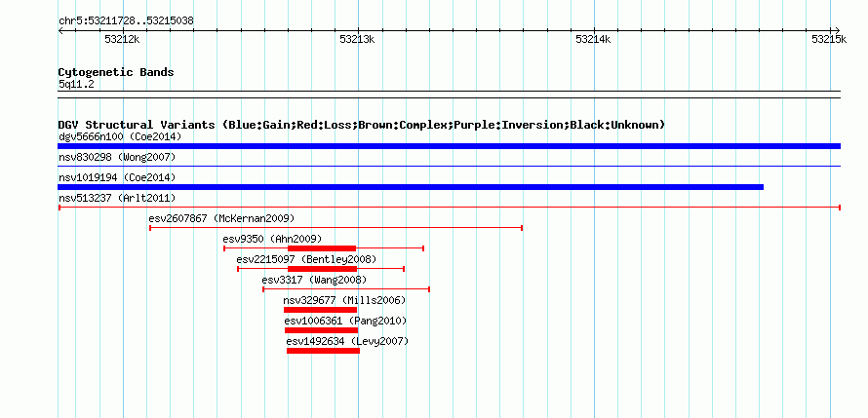
Task: Click the dgv5666n100 (Coe2014) variant label
Action: [x=120, y=136]
